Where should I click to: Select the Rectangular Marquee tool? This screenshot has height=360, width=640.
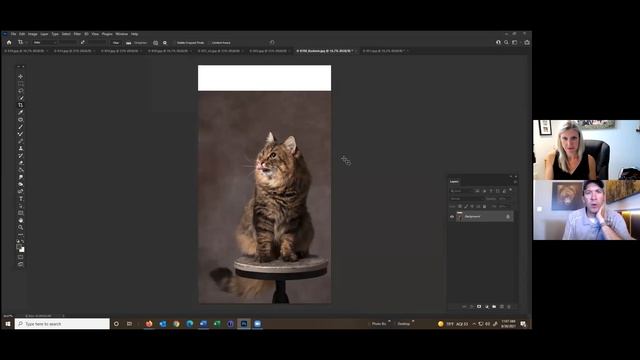coord(20,84)
